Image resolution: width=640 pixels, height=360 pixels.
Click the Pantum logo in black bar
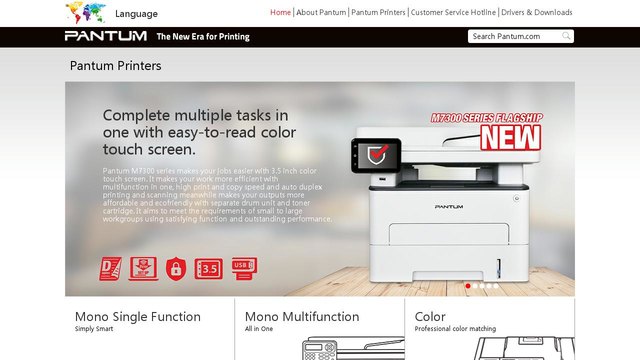(106, 36)
